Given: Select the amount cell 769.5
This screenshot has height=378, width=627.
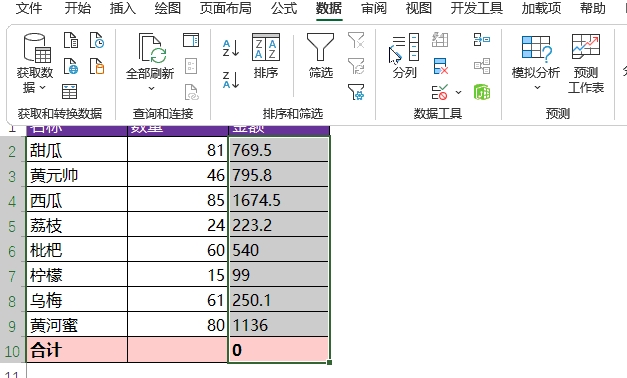Looking at the screenshot, I should click(279, 150).
